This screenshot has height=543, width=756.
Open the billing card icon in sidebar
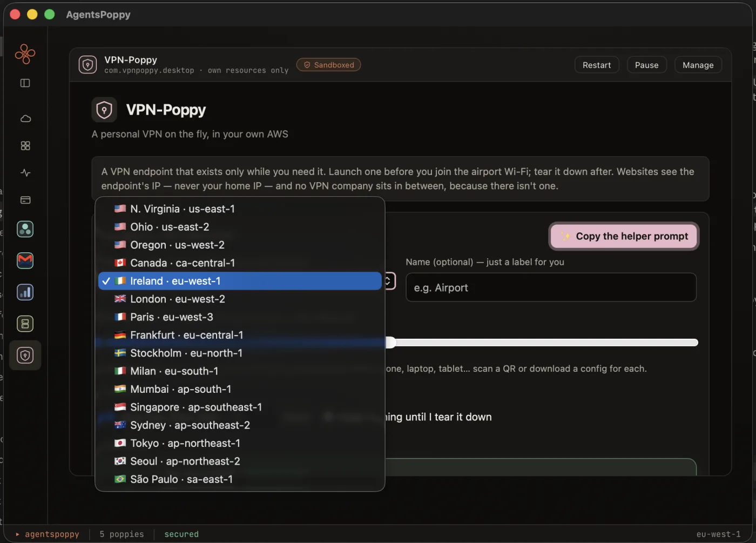(25, 200)
